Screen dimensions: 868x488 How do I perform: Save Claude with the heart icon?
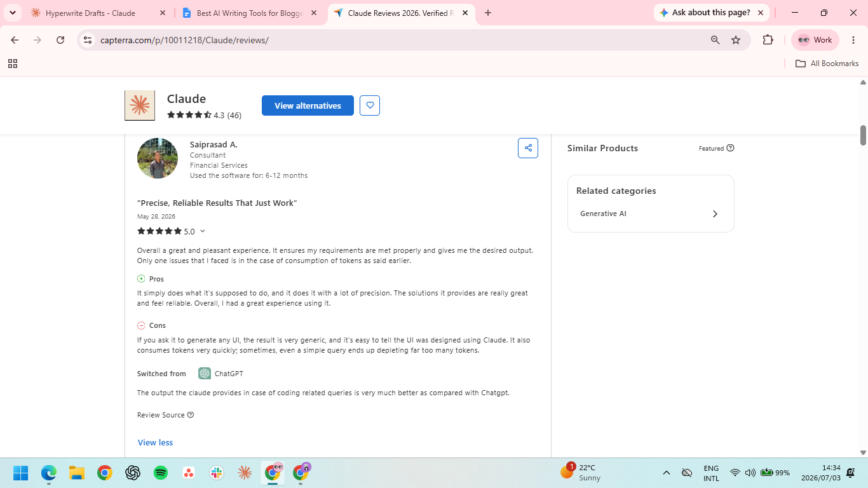click(x=370, y=105)
